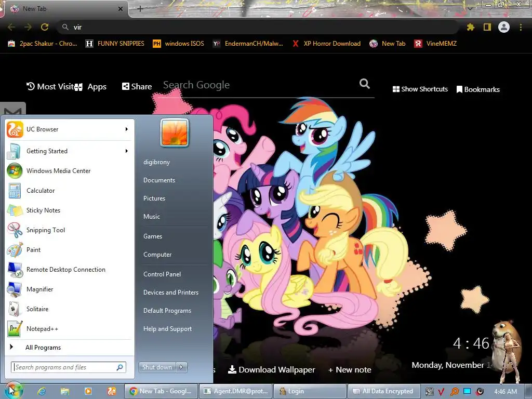
Task: Click the orange magnifier tray icon
Action: tap(454, 392)
